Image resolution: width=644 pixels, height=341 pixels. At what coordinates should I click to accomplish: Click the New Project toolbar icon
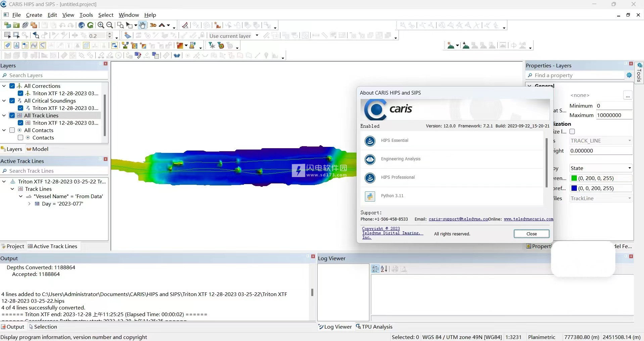coord(7,25)
